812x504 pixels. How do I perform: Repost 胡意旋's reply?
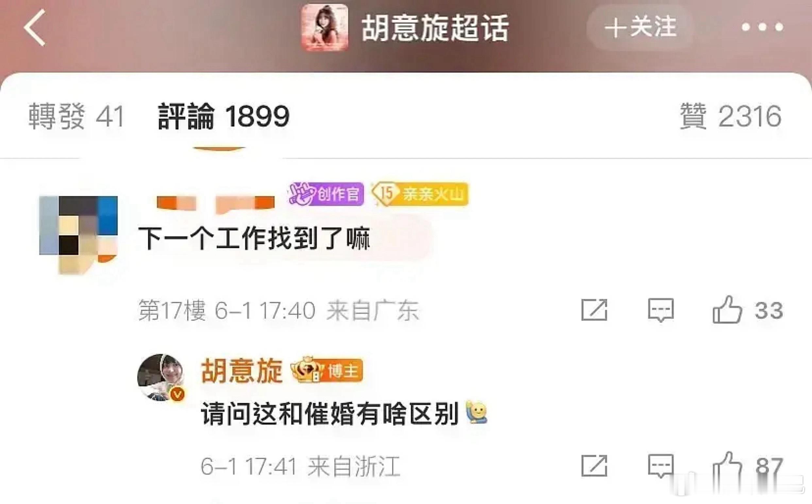pyautogui.click(x=594, y=466)
